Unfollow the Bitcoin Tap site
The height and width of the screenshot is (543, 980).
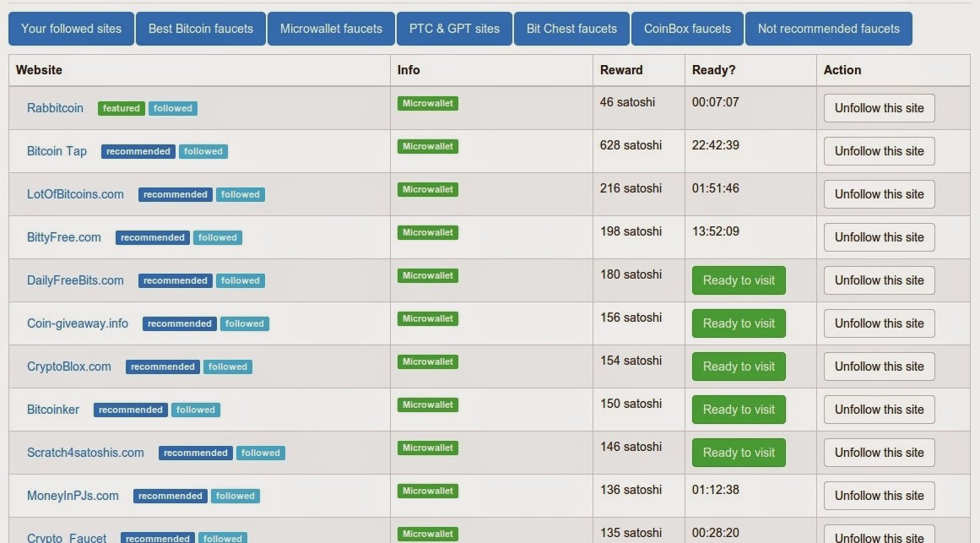pos(880,151)
